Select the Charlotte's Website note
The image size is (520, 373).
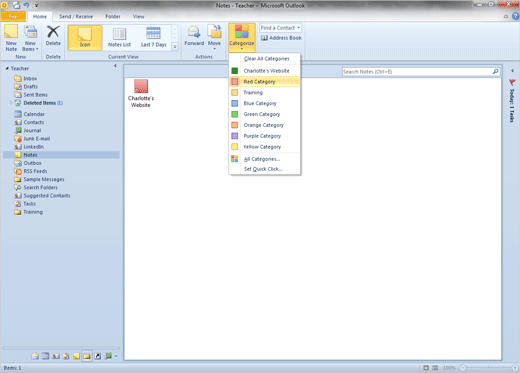click(141, 93)
